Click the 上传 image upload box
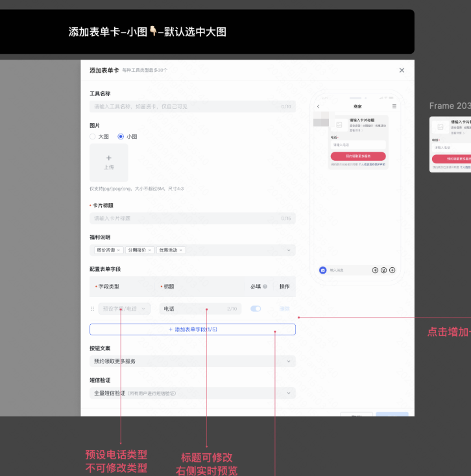The width and height of the screenshot is (471, 476). tap(109, 163)
